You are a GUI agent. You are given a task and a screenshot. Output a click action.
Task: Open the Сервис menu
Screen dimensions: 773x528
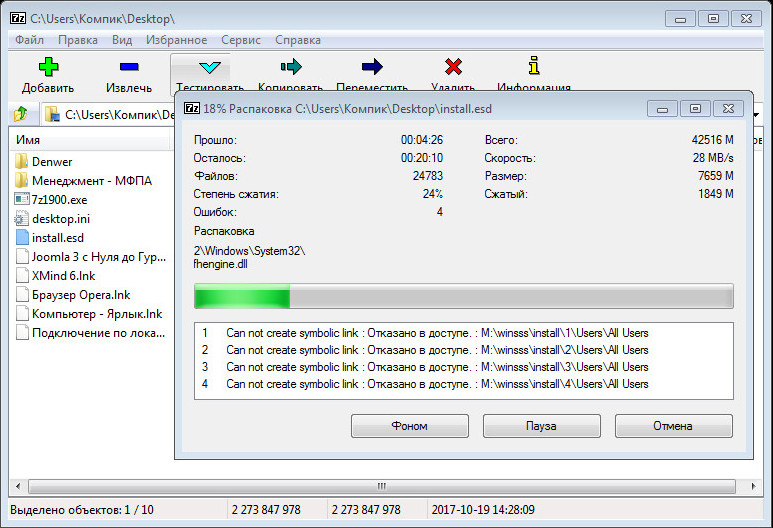pos(241,40)
